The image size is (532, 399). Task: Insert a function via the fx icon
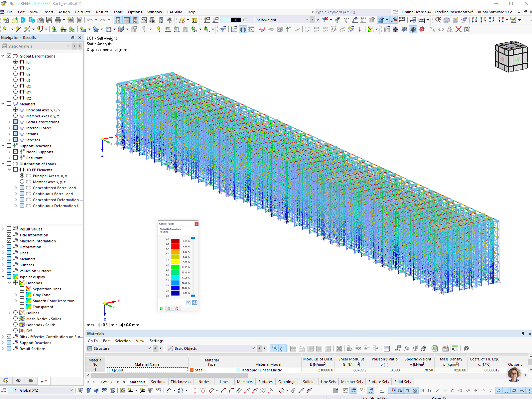406,348
